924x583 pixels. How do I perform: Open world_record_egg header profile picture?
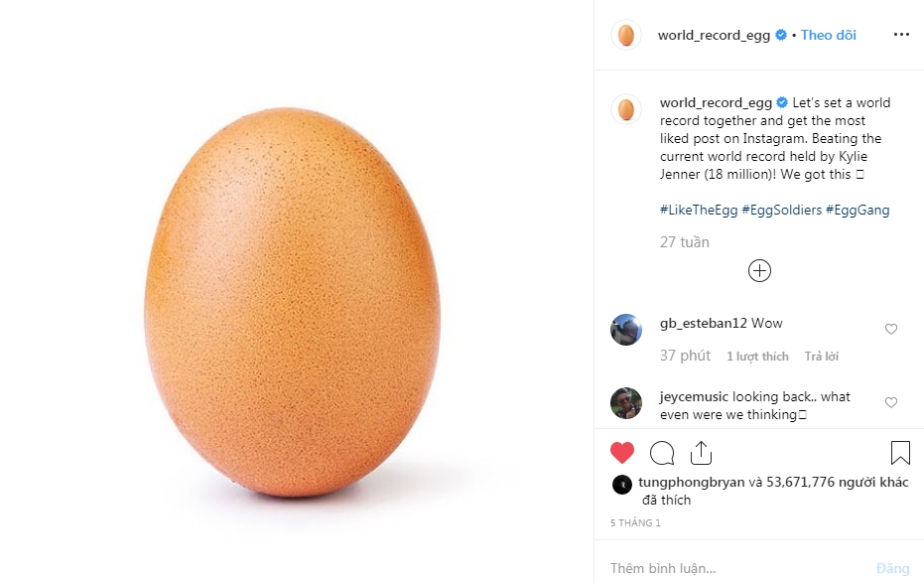pos(625,35)
